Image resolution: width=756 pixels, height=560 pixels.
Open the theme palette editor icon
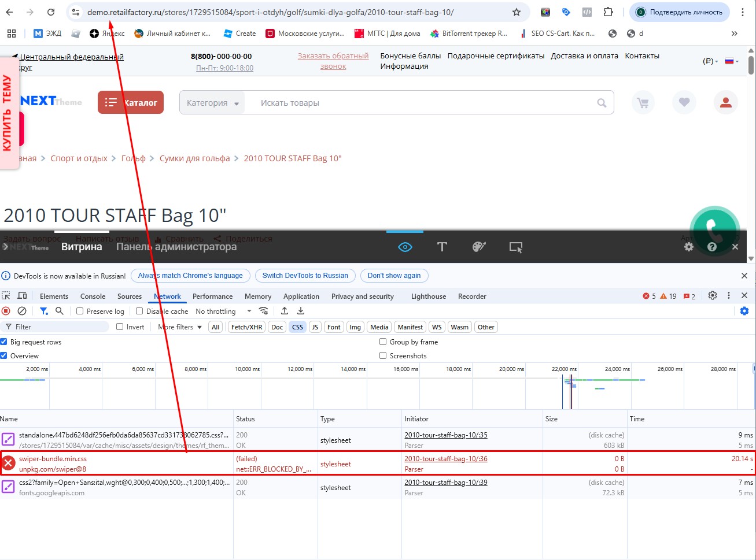click(479, 247)
